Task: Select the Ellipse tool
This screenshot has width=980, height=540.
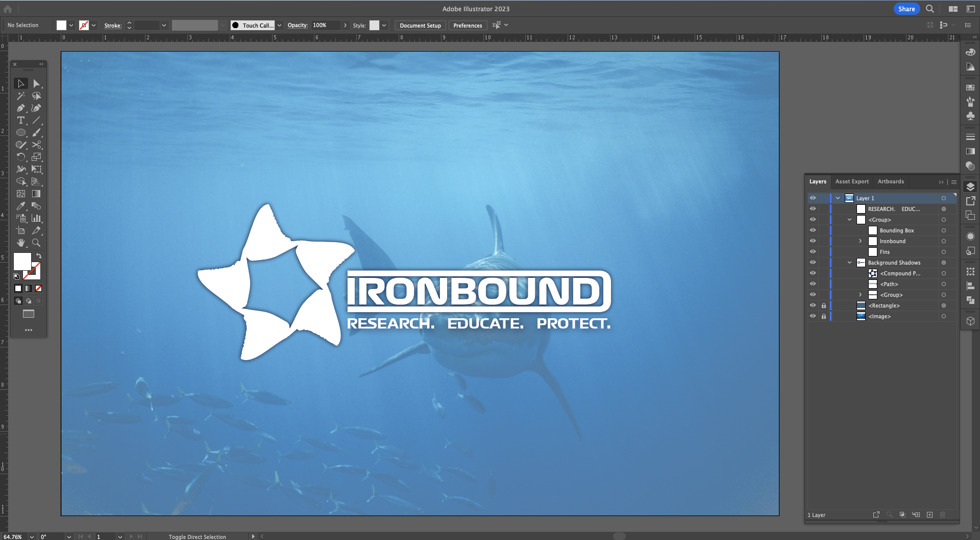Action: pyautogui.click(x=21, y=132)
